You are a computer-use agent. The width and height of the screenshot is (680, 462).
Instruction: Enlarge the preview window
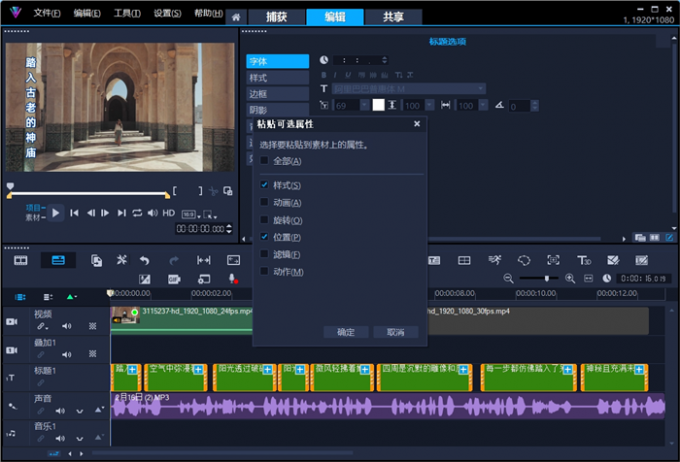[x=228, y=191]
